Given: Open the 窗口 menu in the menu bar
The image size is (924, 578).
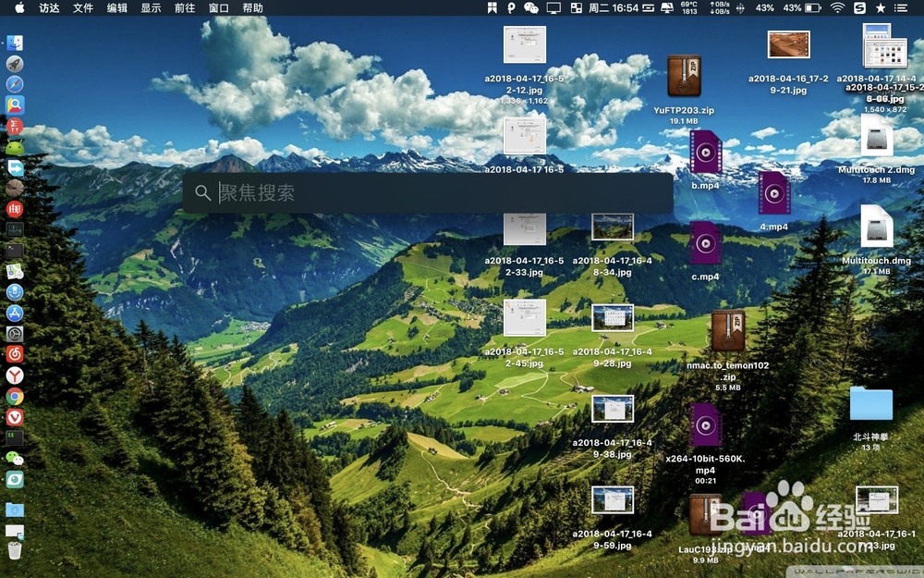Looking at the screenshot, I should 218,9.
